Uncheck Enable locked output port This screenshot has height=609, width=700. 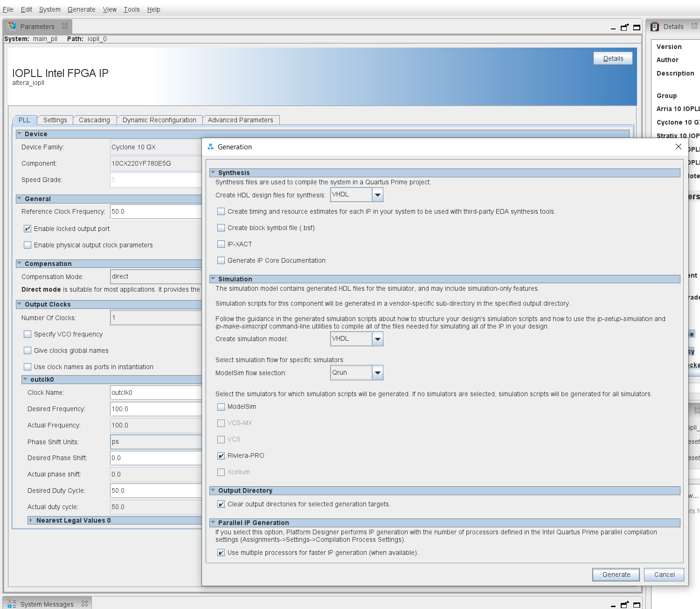[28, 229]
